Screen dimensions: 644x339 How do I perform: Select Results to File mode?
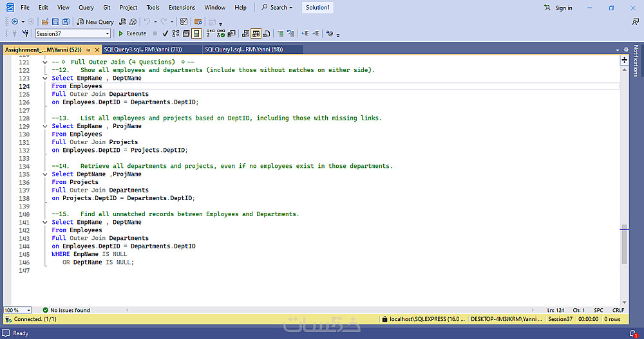click(x=267, y=33)
